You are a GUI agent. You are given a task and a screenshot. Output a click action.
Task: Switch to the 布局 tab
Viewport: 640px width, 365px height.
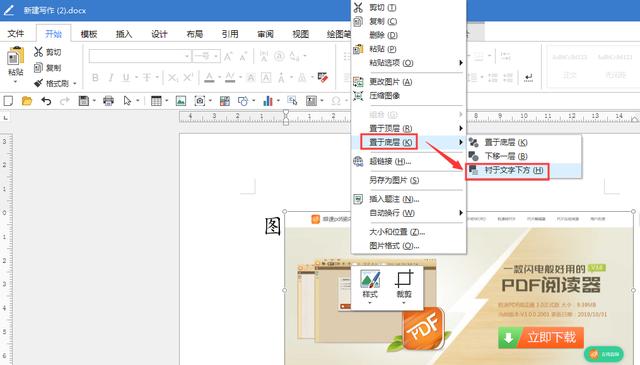point(195,34)
